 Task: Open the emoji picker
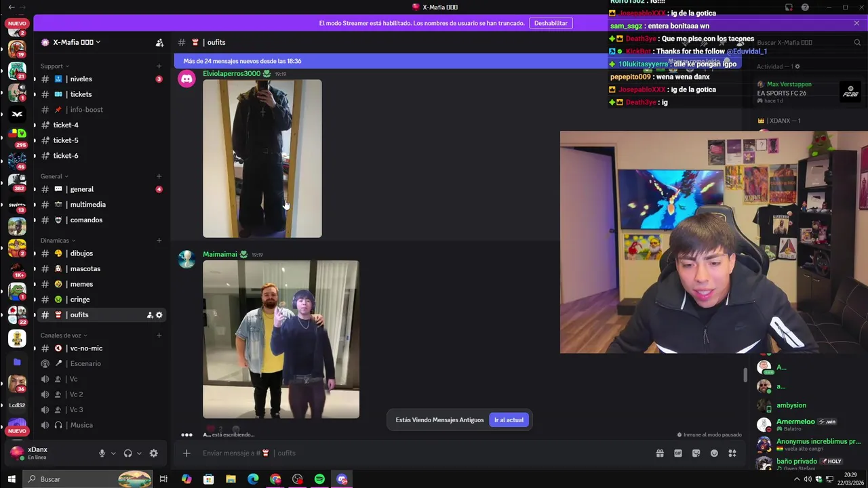point(714,453)
